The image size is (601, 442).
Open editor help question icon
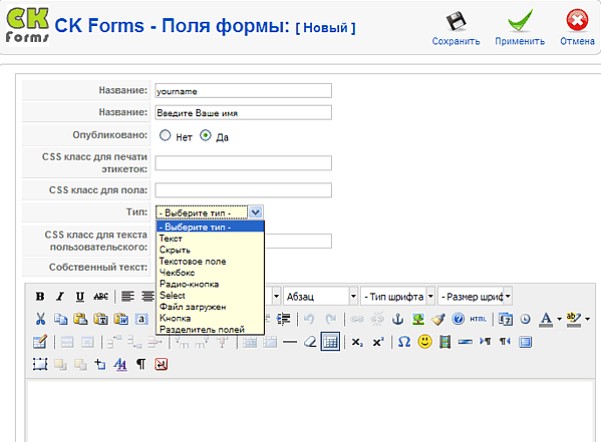tap(458, 319)
